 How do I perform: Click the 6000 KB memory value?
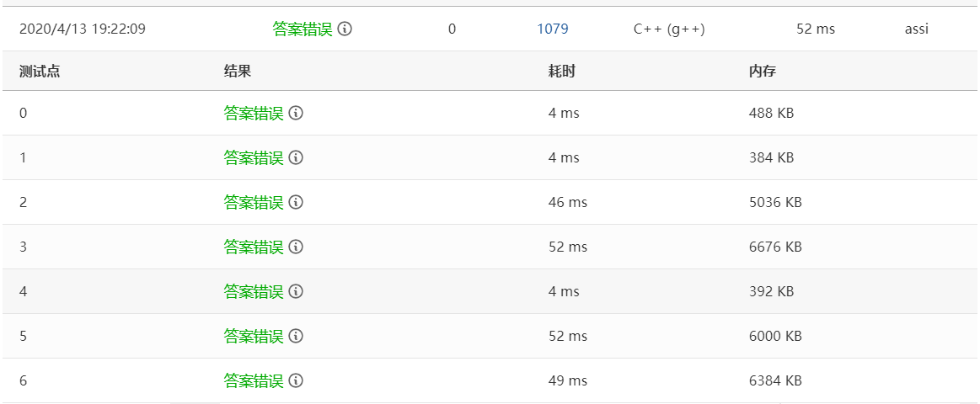(775, 336)
